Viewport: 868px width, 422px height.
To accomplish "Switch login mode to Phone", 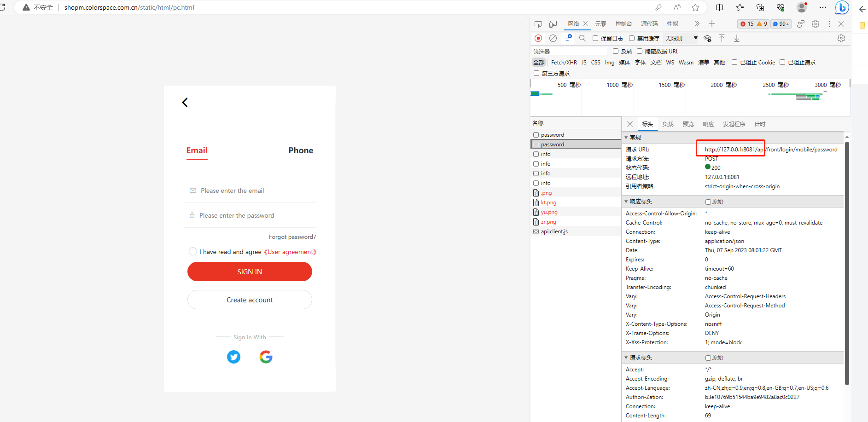I will [301, 150].
